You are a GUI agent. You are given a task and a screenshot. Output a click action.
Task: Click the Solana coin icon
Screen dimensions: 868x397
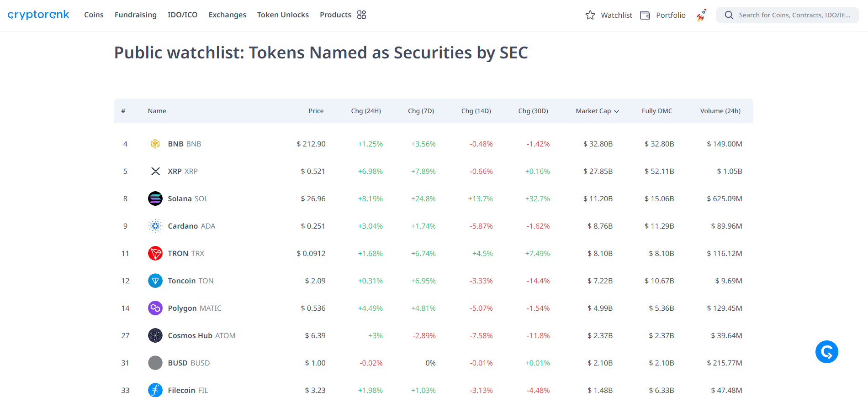pyautogui.click(x=155, y=198)
